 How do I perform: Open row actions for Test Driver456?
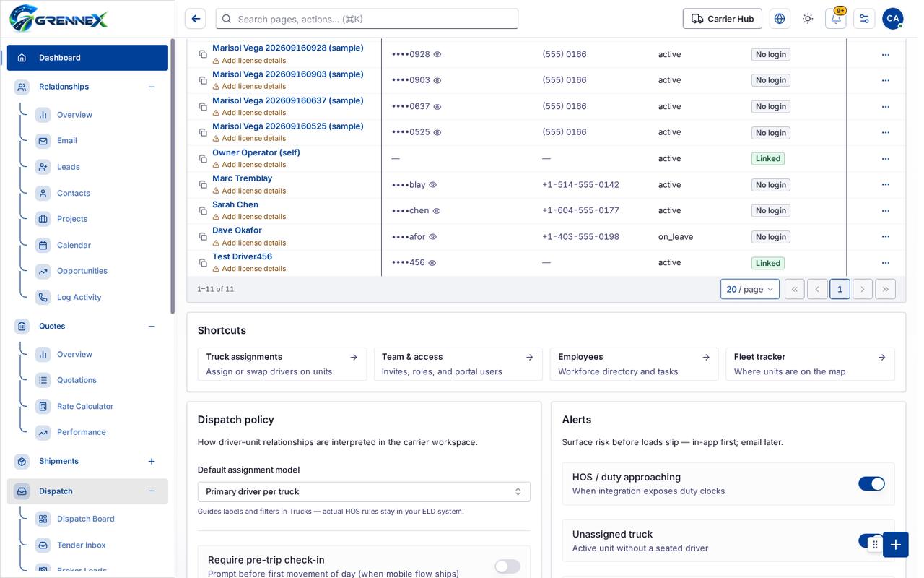click(886, 263)
